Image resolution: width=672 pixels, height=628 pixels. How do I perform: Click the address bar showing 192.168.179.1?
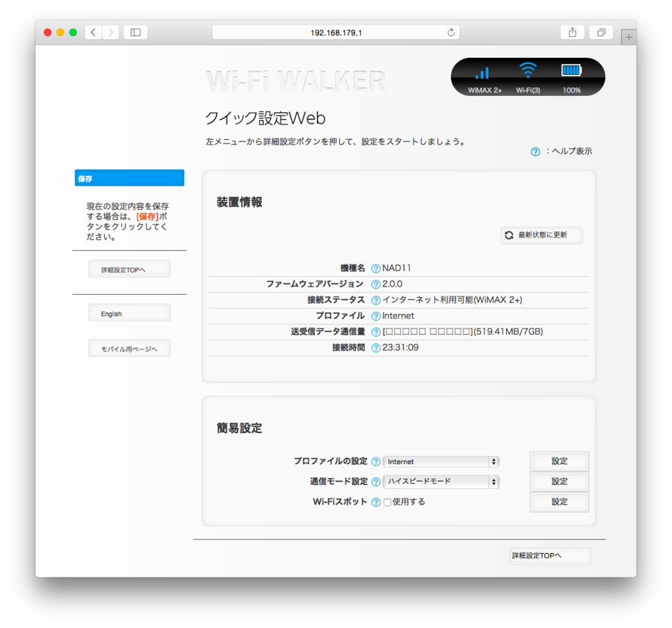coord(336,33)
